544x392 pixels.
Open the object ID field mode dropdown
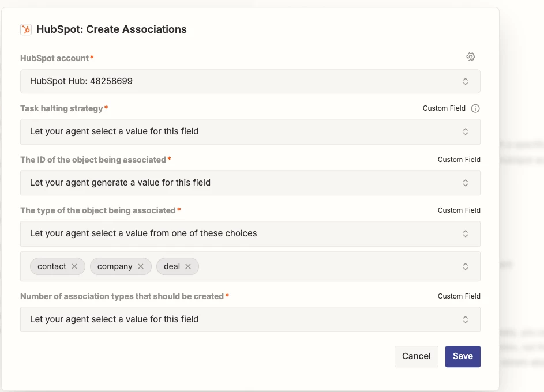(250, 183)
